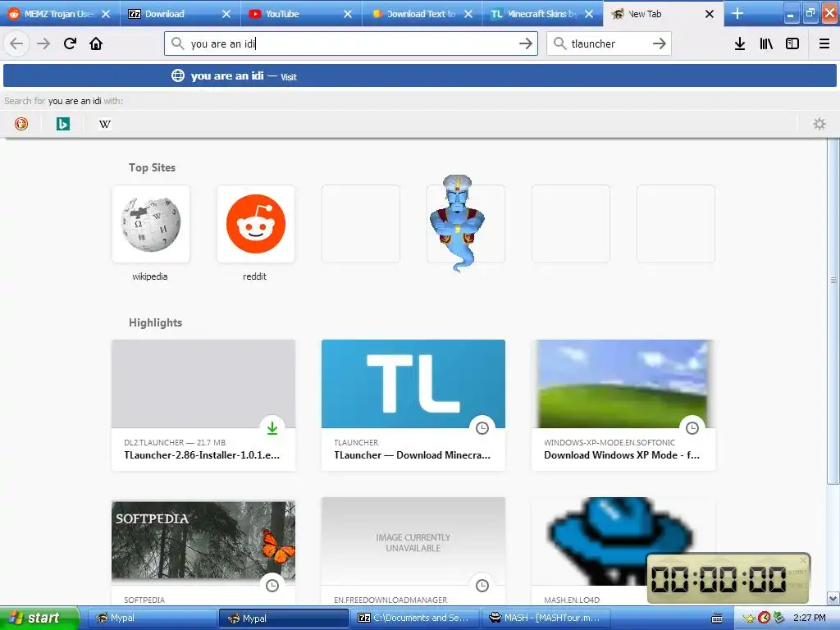Open the 7-Zip Documents and Settings taskbar window

coord(415,618)
